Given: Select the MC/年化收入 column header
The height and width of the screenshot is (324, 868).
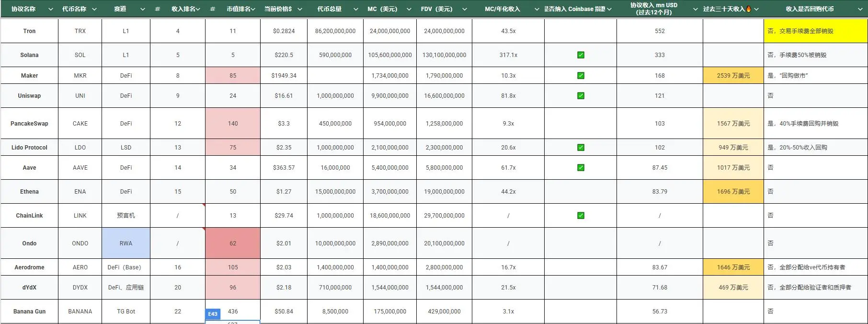Looking at the screenshot, I should (x=502, y=9).
